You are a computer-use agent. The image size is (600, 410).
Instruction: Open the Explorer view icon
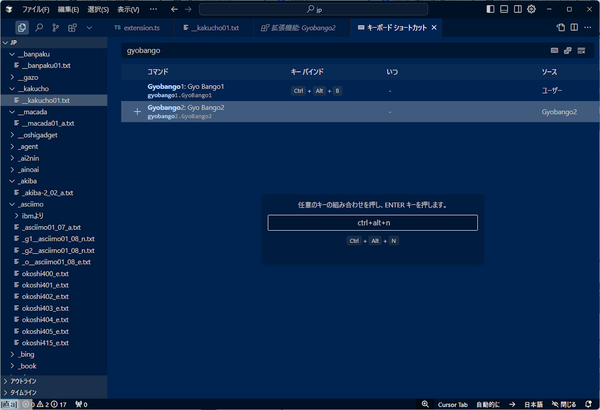click(22, 28)
